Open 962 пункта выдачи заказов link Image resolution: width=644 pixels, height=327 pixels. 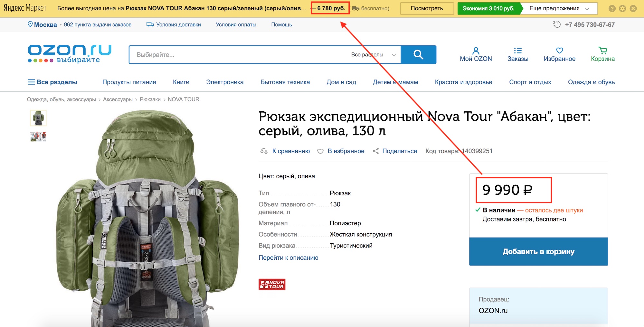pyautogui.click(x=98, y=24)
